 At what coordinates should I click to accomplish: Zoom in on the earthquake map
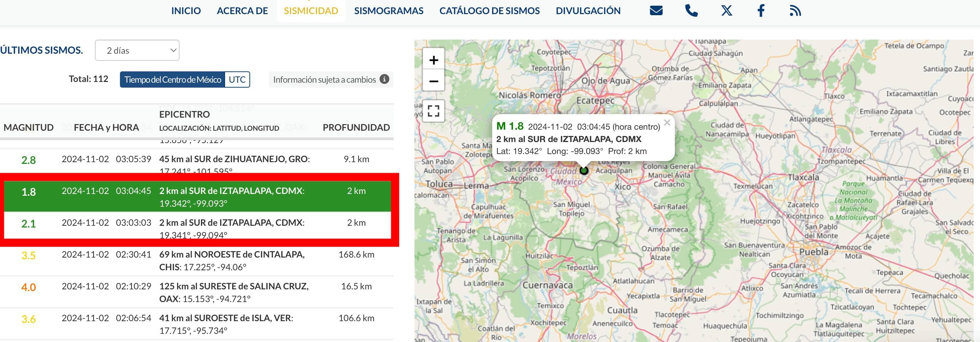pyautogui.click(x=434, y=60)
